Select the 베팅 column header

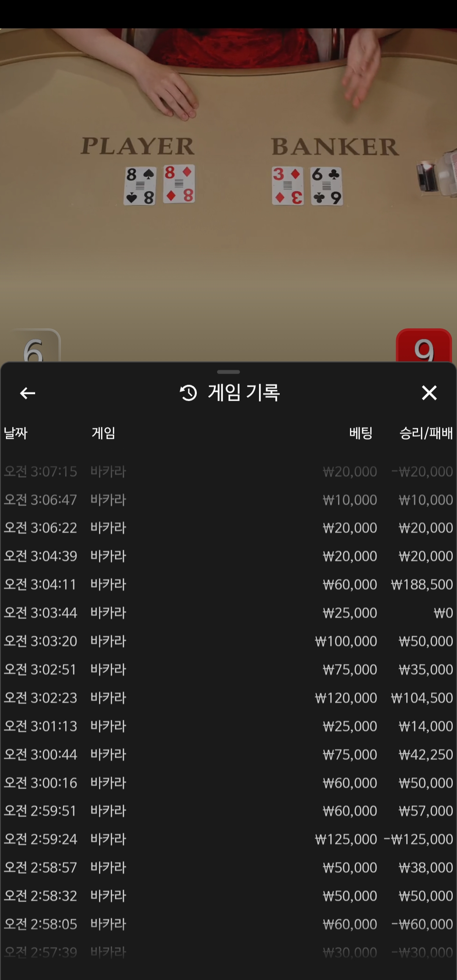pyautogui.click(x=361, y=433)
